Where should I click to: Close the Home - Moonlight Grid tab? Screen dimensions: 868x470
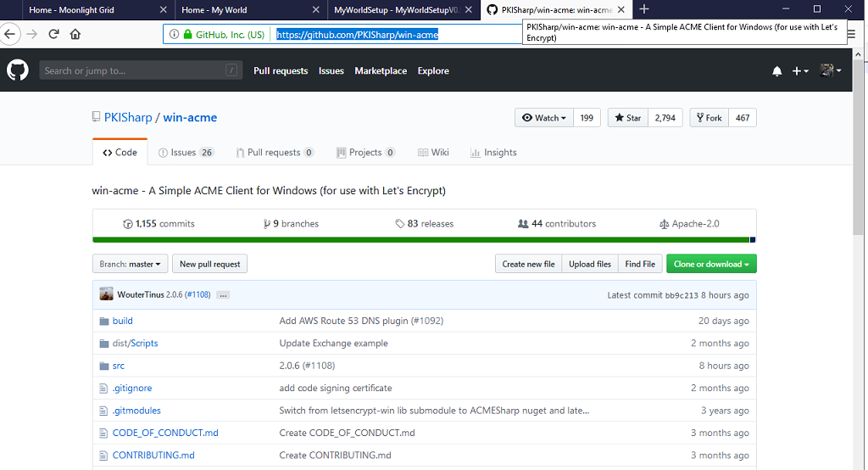(x=164, y=10)
